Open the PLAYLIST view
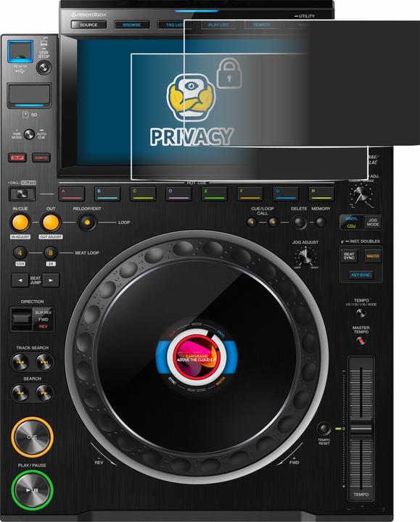 pyautogui.click(x=218, y=25)
